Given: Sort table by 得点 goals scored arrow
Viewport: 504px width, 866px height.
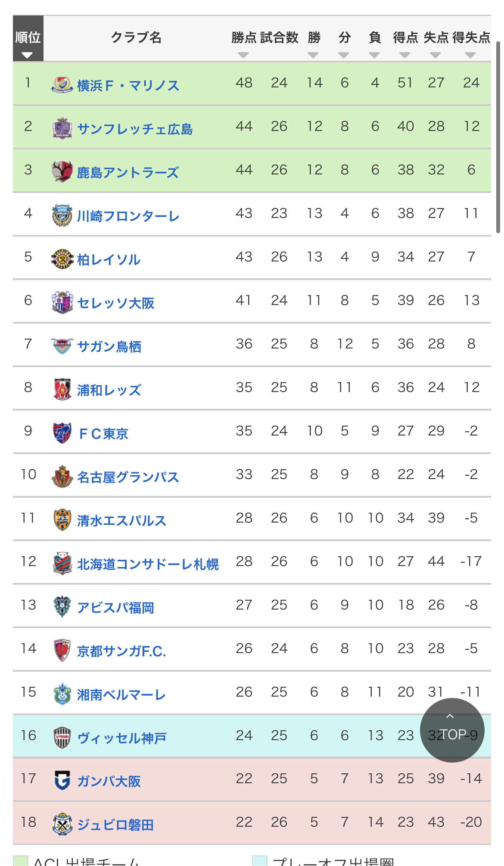Looking at the screenshot, I should [405, 55].
